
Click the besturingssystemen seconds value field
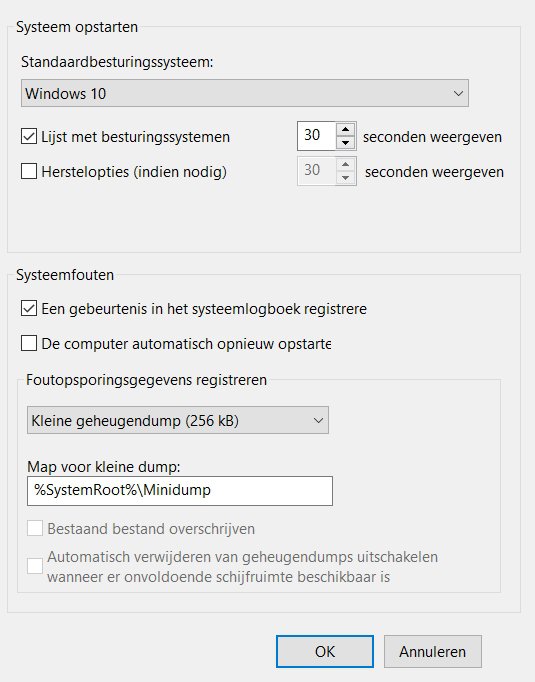tap(317, 136)
